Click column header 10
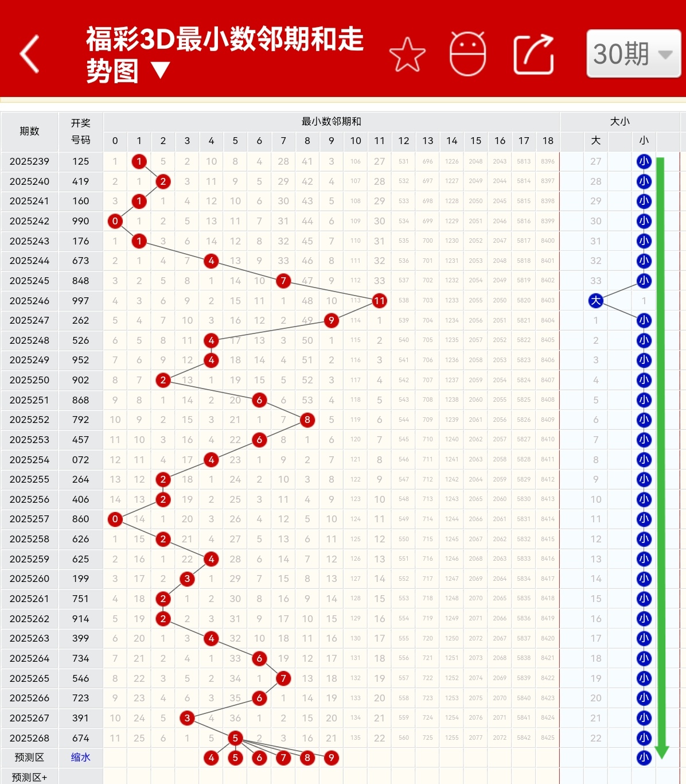 (x=356, y=141)
